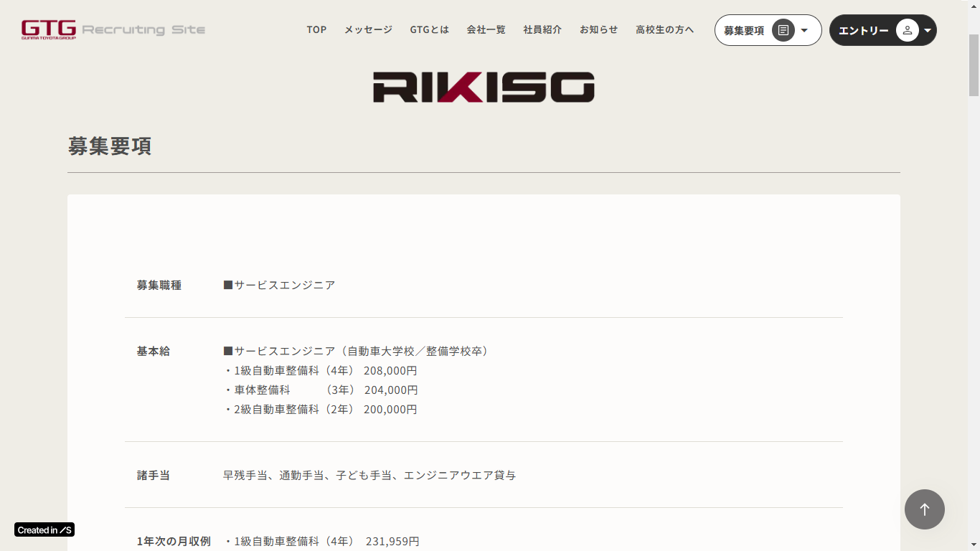Click the 1級自動車整備科 208,000円 line
980x551 pixels.
coord(320,370)
